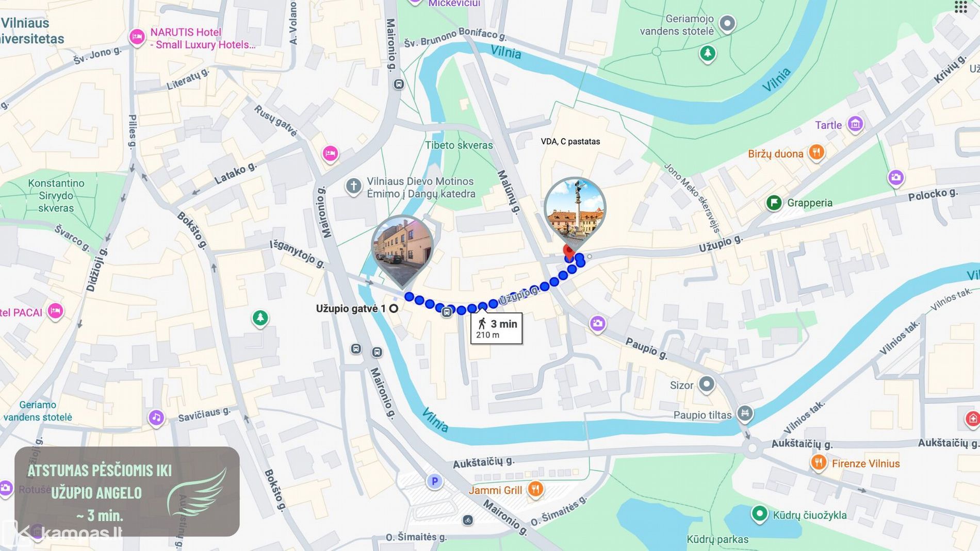Select the NARUTIS Hotel pin icon
The height and width of the screenshot is (551, 980).
tap(137, 37)
